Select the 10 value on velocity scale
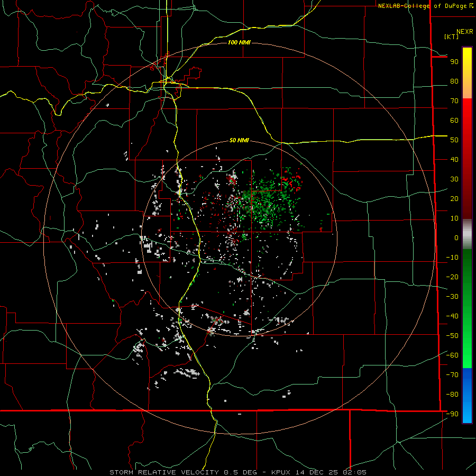Image resolution: width=476 pixels, height=476 pixels. point(454,218)
